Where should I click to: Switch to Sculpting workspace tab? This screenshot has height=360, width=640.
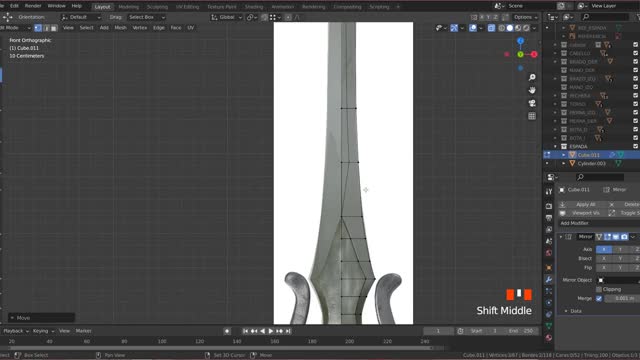click(158, 7)
